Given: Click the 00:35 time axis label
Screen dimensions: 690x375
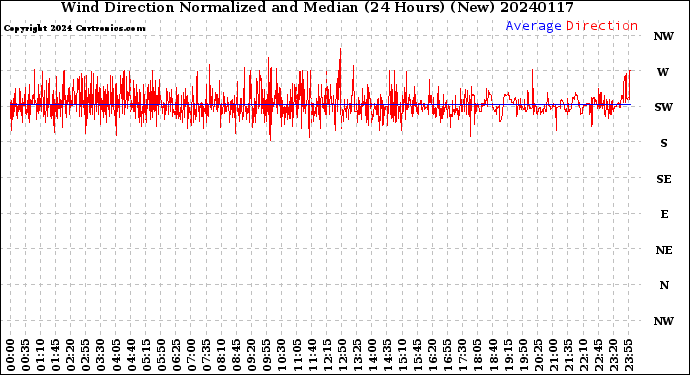Looking at the screenshot, I should 26,355.
